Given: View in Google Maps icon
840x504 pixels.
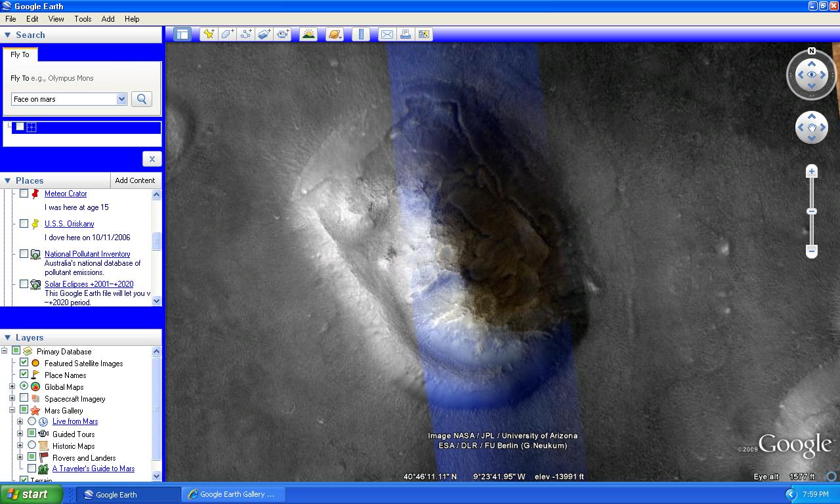Looking at the screenshot, I should (424, 34).
